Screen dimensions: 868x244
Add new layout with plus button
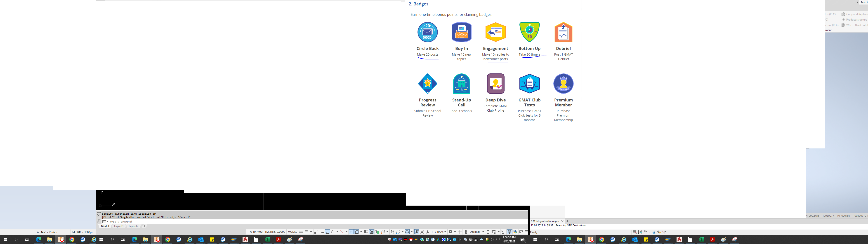point(144,226)
